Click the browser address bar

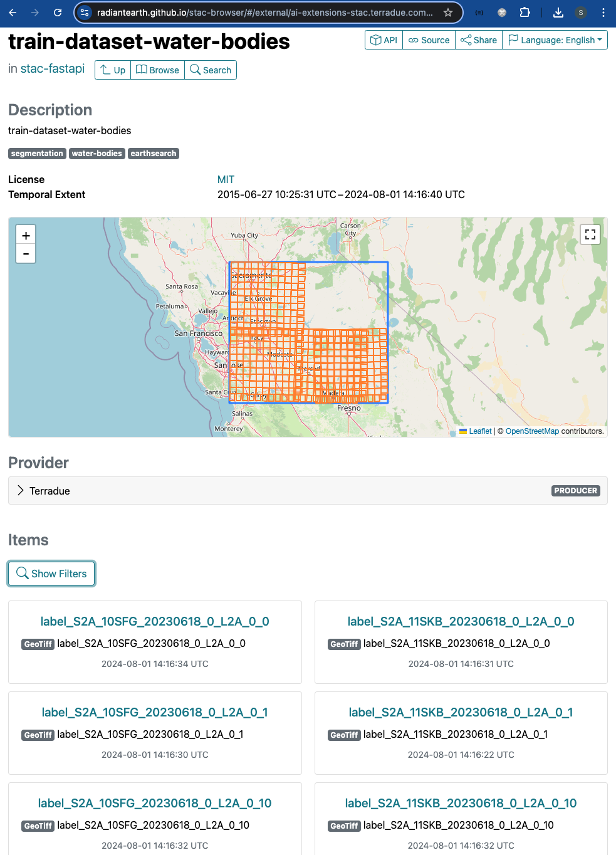point(264,13)
